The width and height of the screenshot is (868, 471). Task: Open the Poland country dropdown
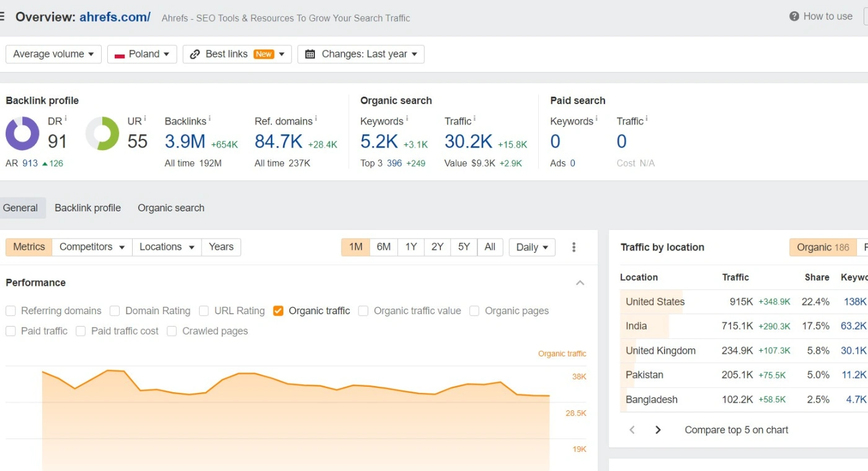pyautogui.click(x=142, y=54)
